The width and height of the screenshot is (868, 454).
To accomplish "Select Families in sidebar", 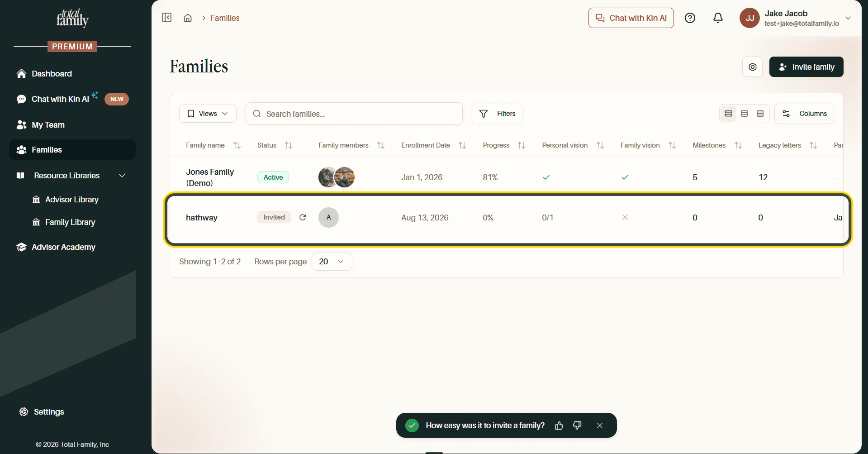I will coord(72,150).
